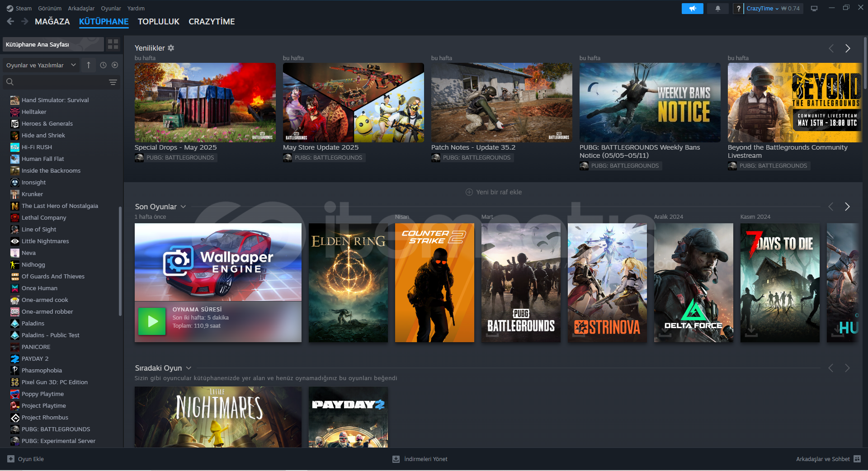
Task: Click plus icon for Yeni bir raf ekle
Action: coord(469,192)
